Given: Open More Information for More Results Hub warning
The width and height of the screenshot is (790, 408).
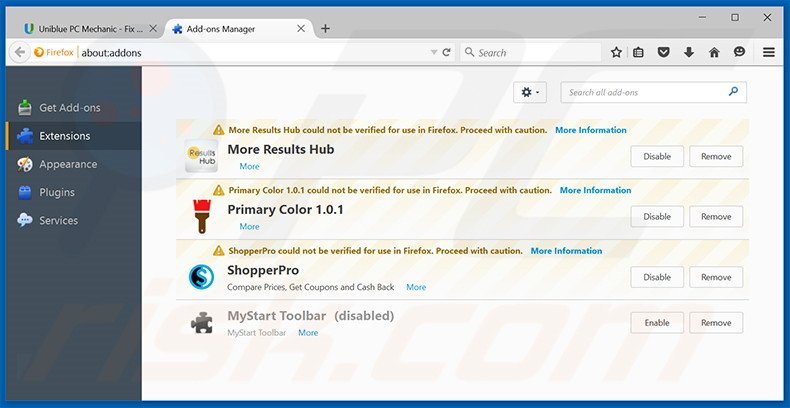Looking at the screenshot, I should (x=590, y=130).
